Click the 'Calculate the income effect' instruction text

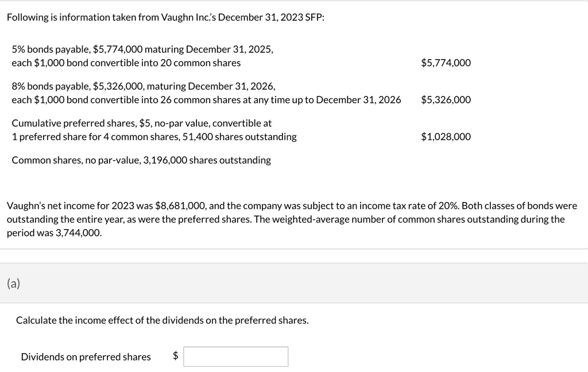[162, 320]
